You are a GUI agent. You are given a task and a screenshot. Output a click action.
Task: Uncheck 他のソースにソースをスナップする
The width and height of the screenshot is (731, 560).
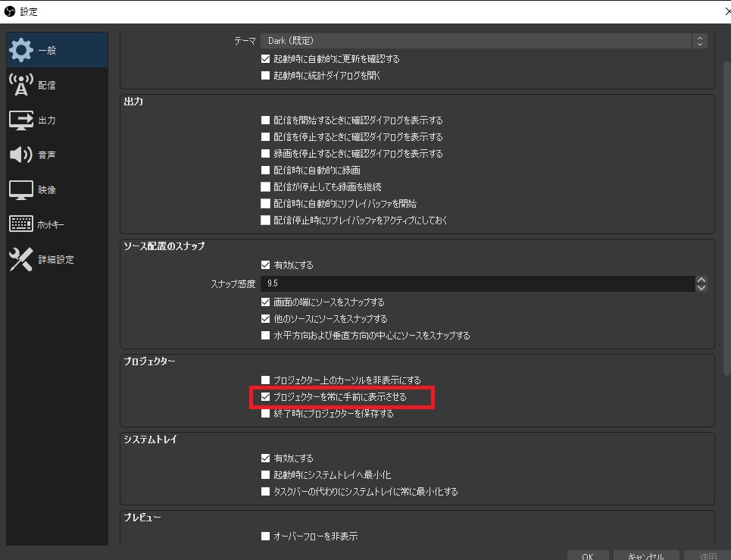(266, 319)
